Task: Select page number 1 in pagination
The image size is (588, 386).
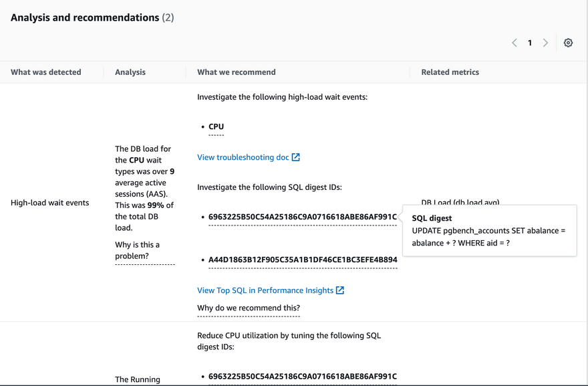Action: point(530,43)
